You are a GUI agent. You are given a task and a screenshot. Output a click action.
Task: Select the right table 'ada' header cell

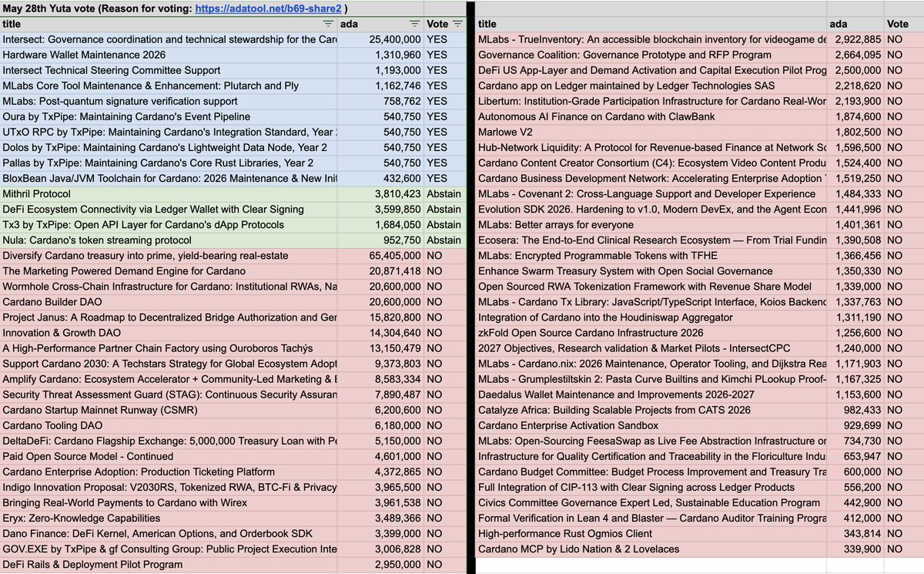click(x=857, y=24)
